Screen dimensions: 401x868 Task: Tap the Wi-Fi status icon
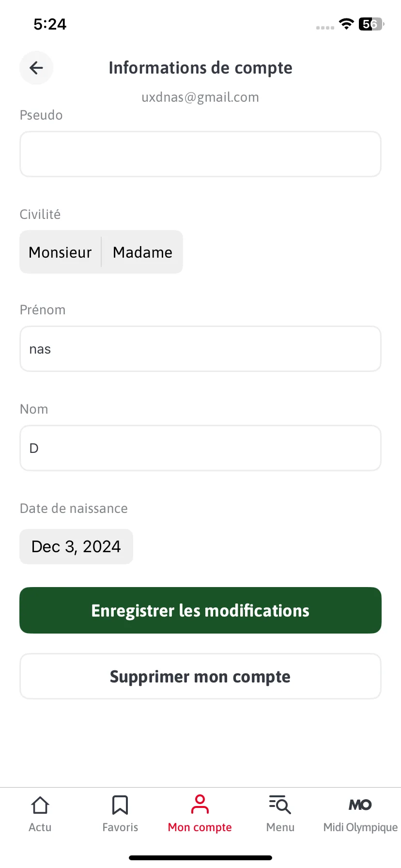pyautogui.click(x=346, y=24)
